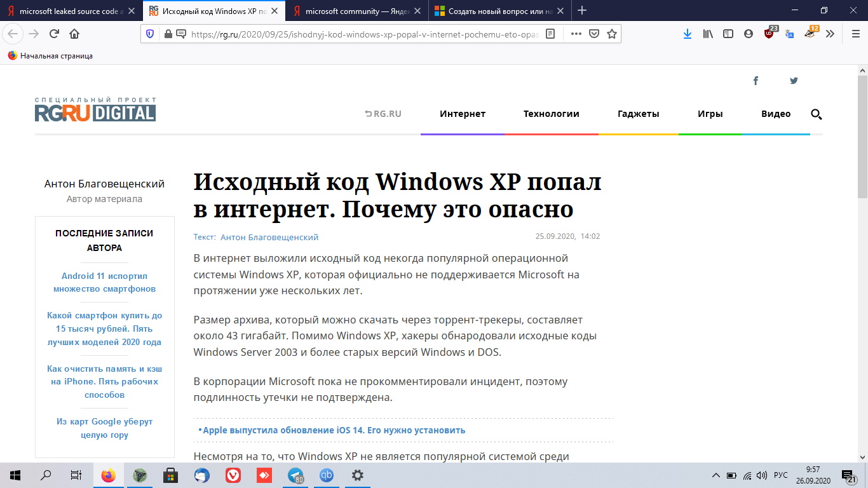Screen dimensions: 868x488
Task: Open Task View on taskbar
Action: [x=76, y=475]
